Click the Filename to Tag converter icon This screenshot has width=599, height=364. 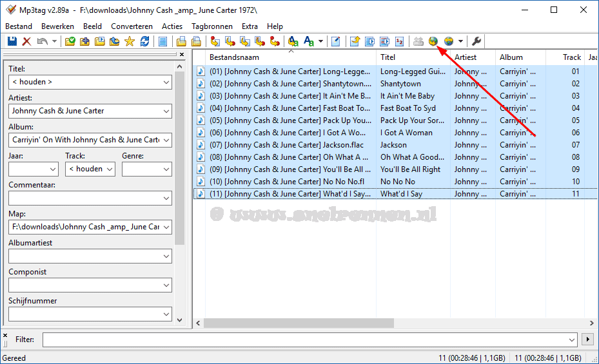coord(230,41)
